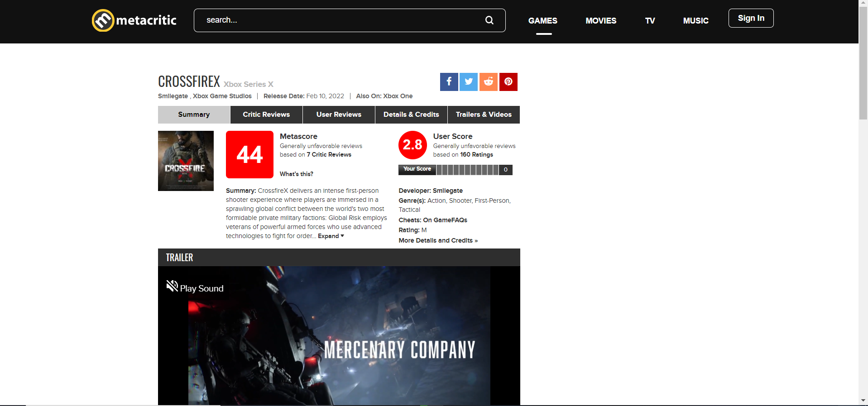Open the Movies navigation menu

(601, 21)
